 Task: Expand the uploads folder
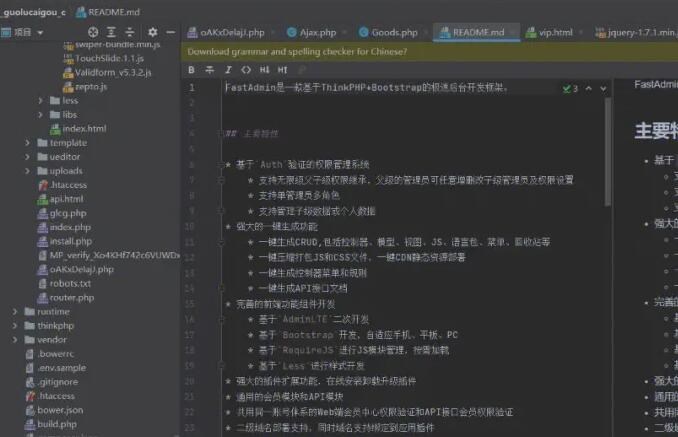(28, 171)
